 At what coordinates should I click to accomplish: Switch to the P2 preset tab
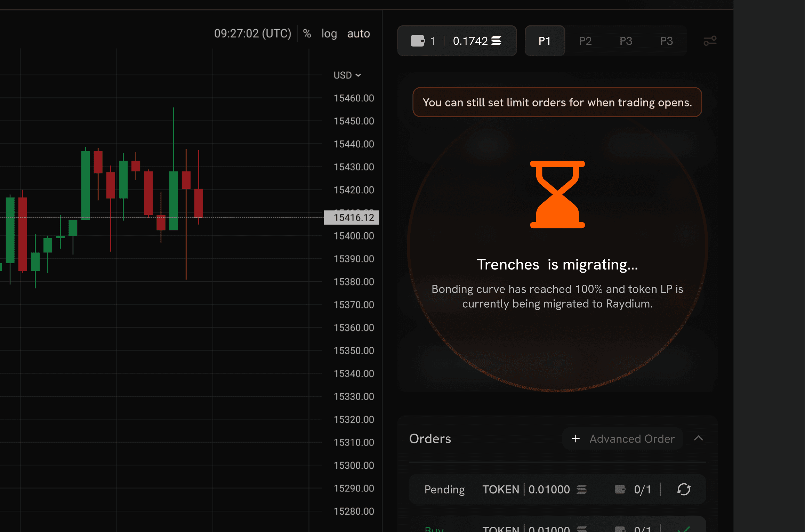tap(585, 41)
